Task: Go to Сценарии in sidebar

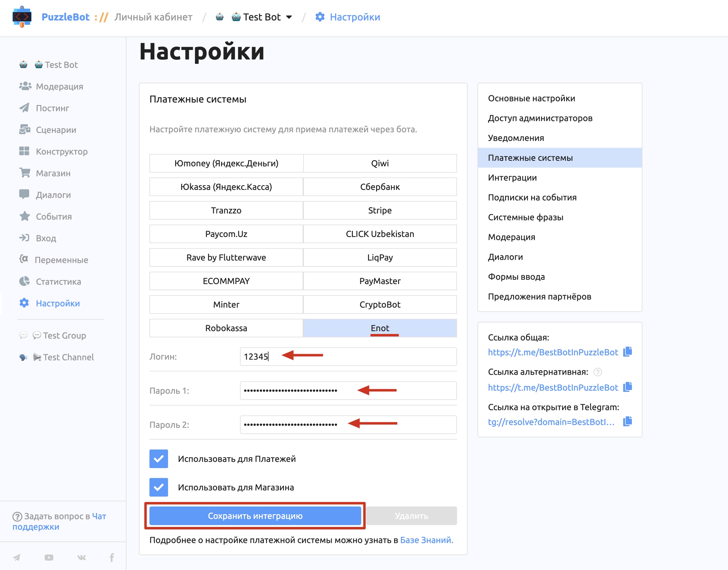Action: [x=56, y=130]
